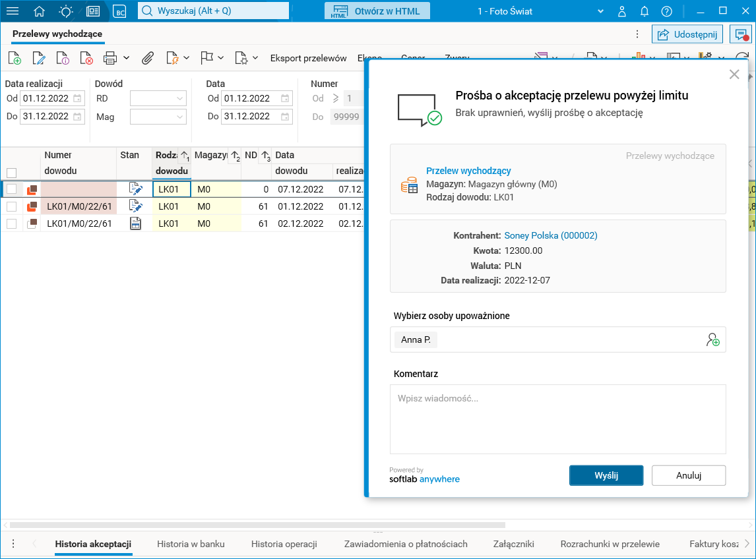756x559 pixels.
Task: Sort by Rodzaj dowodu column arrow
Action: pos(185,155)
